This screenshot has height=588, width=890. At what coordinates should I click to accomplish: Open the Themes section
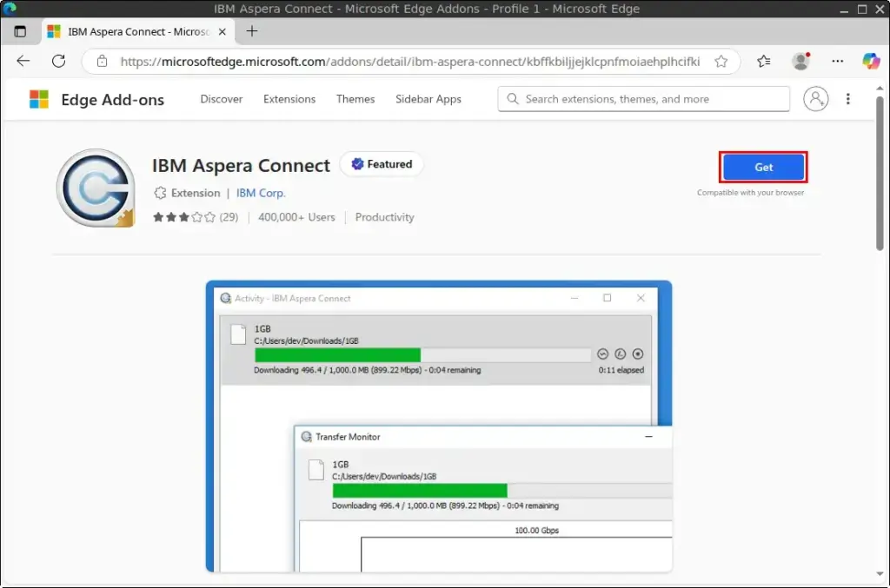[355, 99]
